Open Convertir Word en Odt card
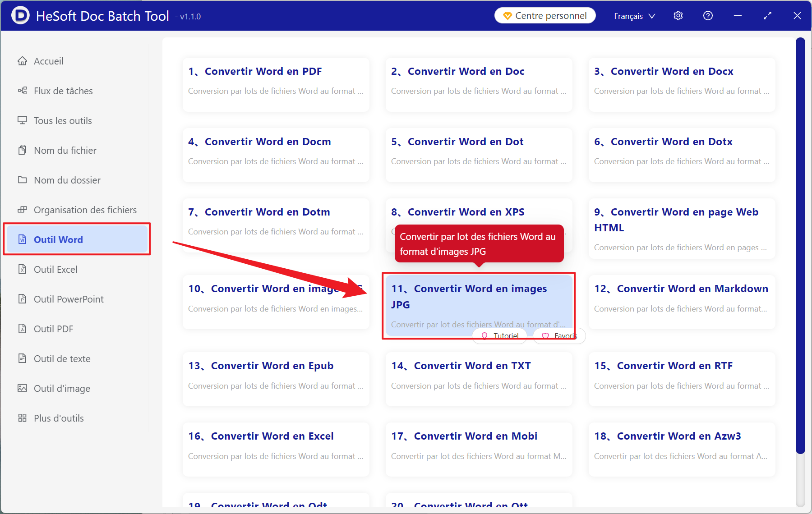 click(276, 500)
